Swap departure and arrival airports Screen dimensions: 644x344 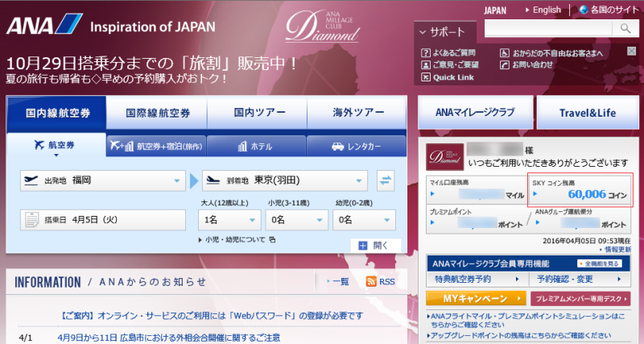[x=386, y=180]
